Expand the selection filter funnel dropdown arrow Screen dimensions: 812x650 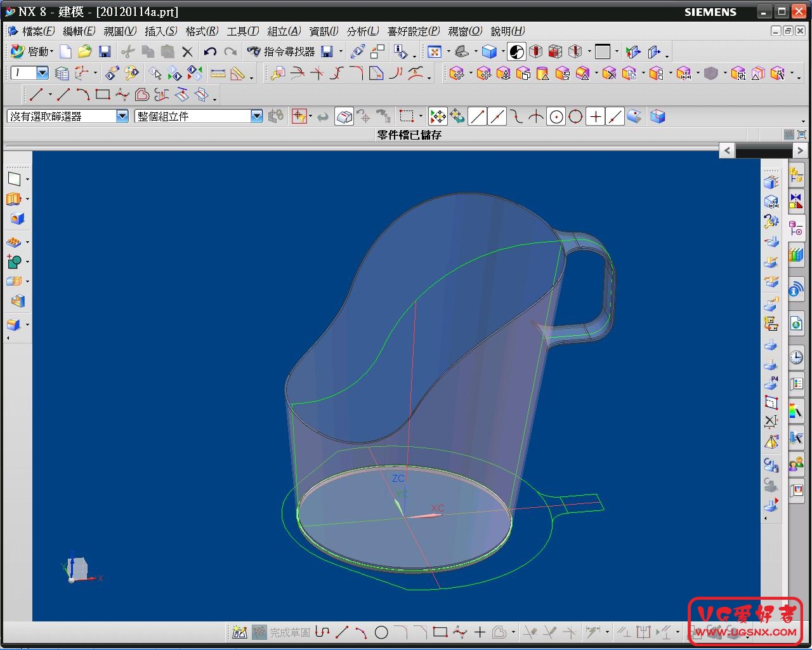(310, 117)
